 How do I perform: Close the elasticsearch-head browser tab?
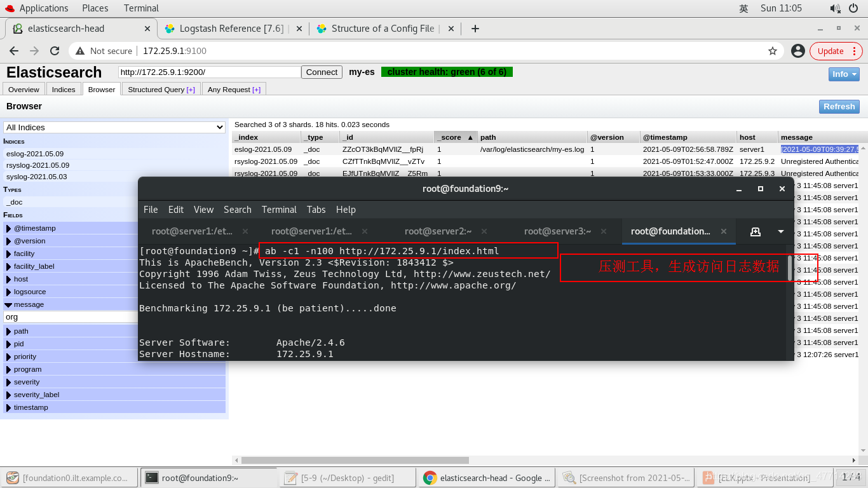[147, 29]
